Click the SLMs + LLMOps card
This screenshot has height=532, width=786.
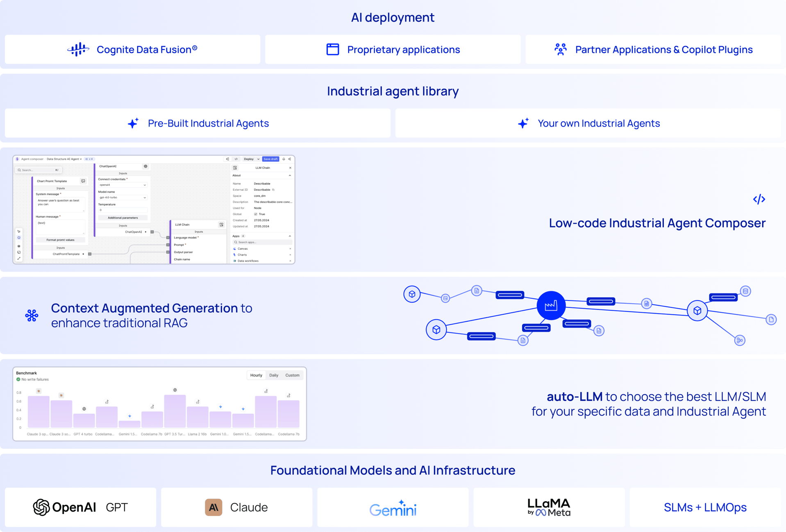tap(705, 507)
